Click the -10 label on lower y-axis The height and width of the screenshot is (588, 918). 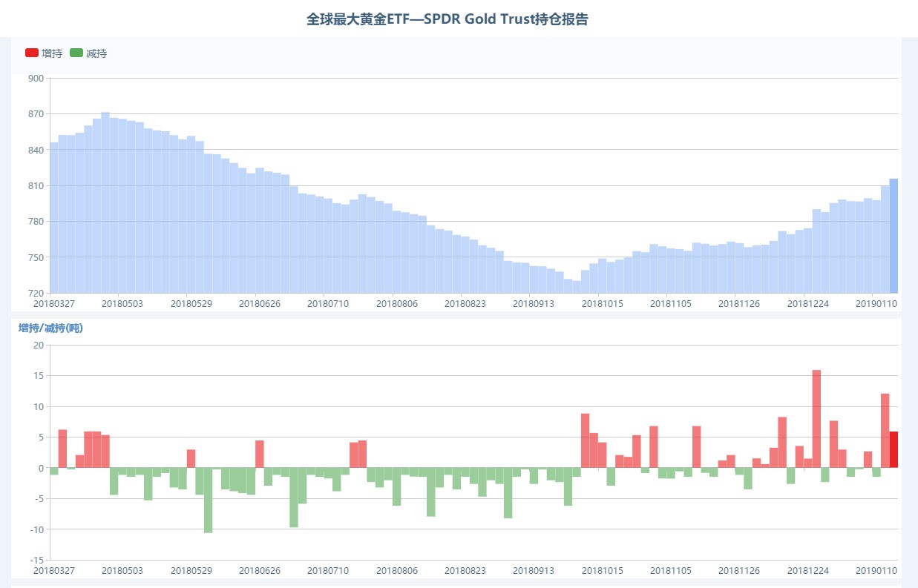pos(37,529)
